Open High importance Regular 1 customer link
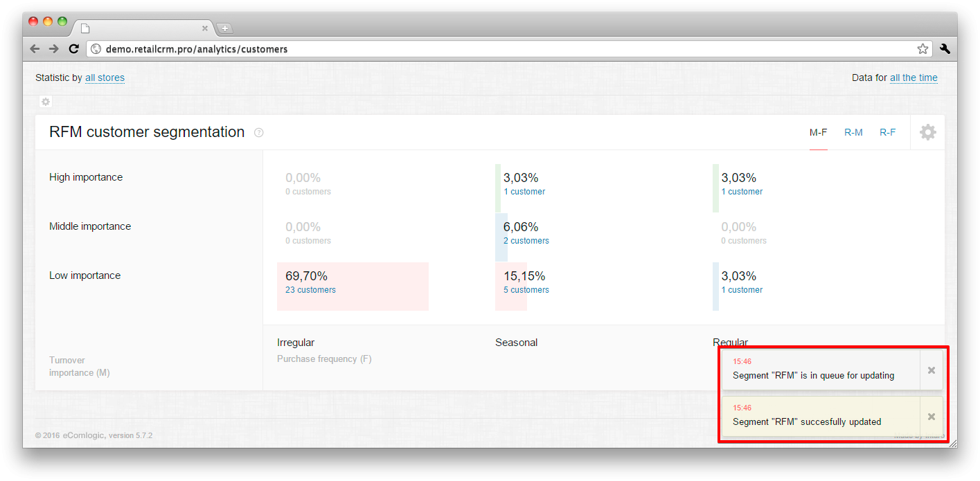 tap(742, 192)
